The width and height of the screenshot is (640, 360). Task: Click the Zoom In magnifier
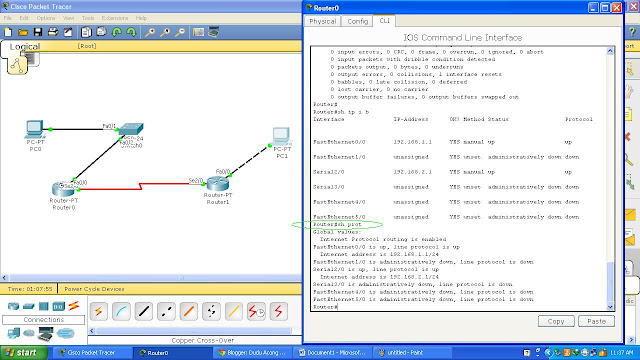point(150,32)
